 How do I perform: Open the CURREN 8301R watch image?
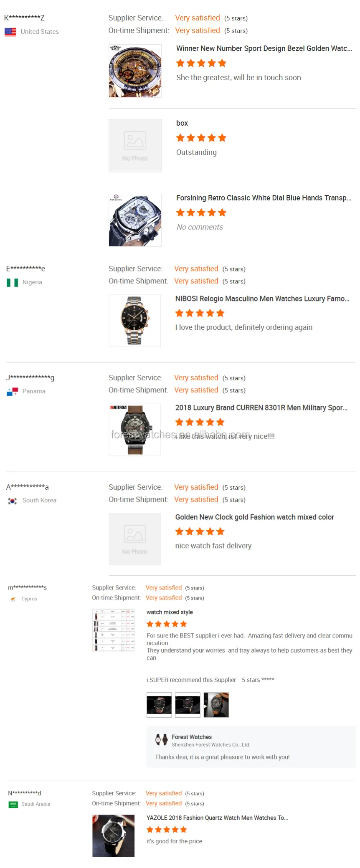point(135,430)
